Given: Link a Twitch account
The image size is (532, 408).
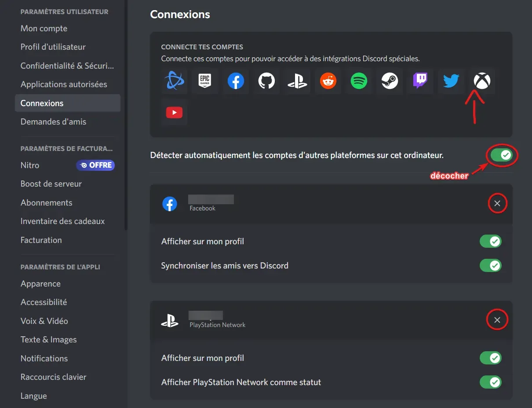Looking at the screenshot, I should 420,81.
